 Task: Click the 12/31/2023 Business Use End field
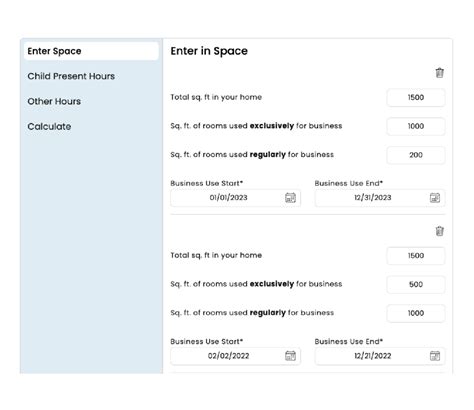point(380,198)
